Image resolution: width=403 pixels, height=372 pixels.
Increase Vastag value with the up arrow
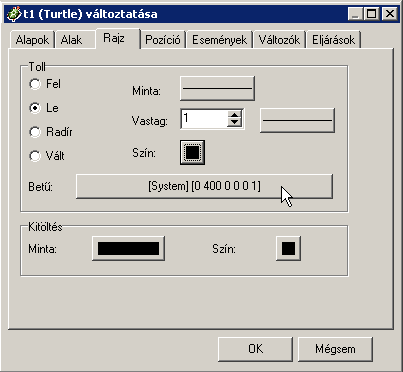coord(235,114)
